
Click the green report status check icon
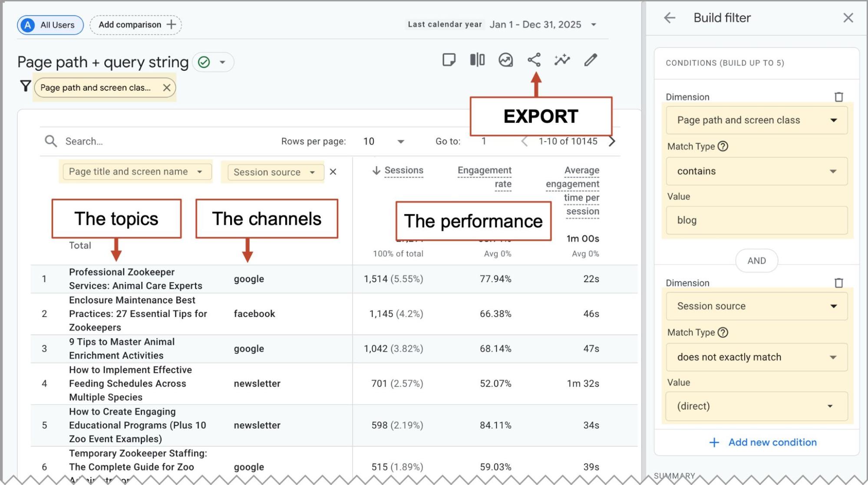point(204,62)
